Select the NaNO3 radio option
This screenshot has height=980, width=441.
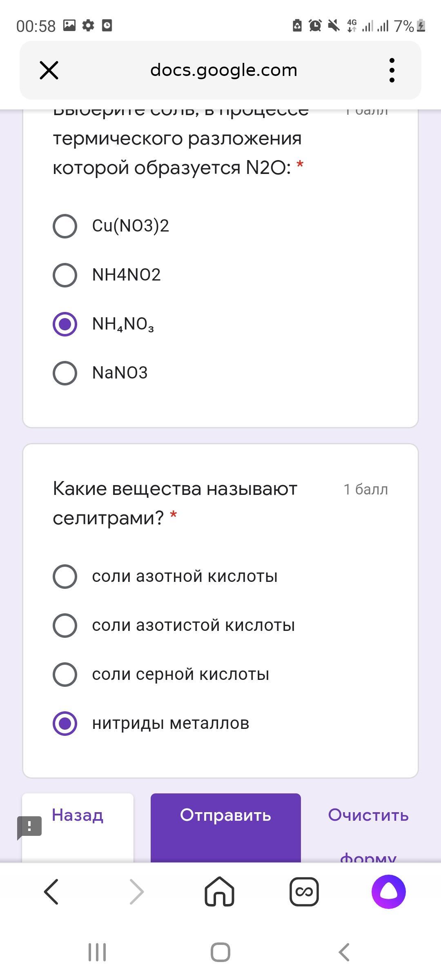(x=65, y=373)
